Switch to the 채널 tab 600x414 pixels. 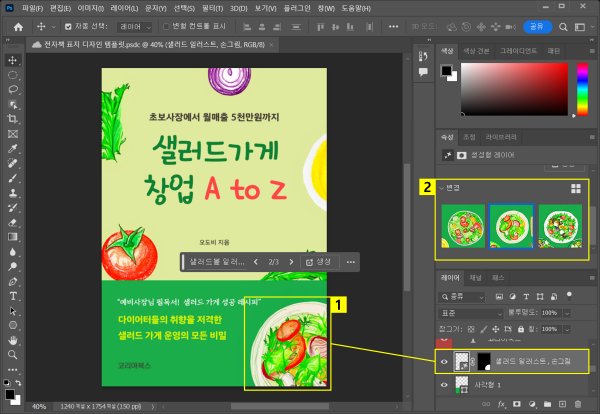(476, 276)
